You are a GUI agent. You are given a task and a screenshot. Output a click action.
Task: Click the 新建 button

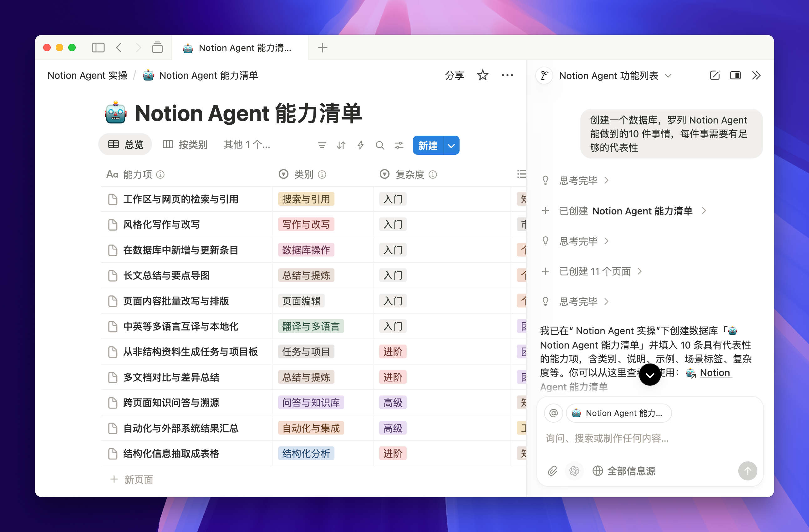click(x=428, y=145)
